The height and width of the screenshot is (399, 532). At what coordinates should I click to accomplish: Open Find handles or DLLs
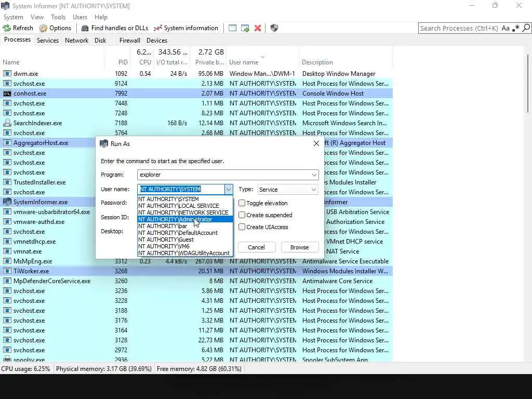(x=115, y=28)
